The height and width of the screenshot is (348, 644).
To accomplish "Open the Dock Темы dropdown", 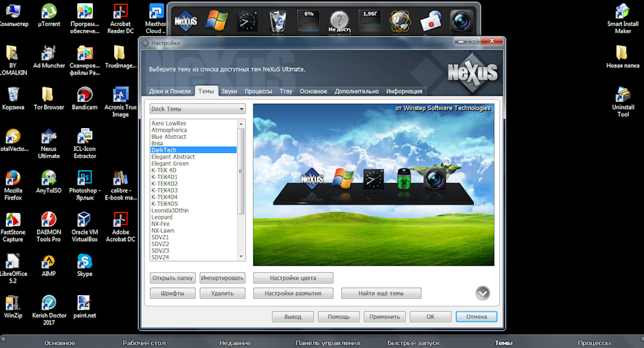I will (x=198, y=109).
